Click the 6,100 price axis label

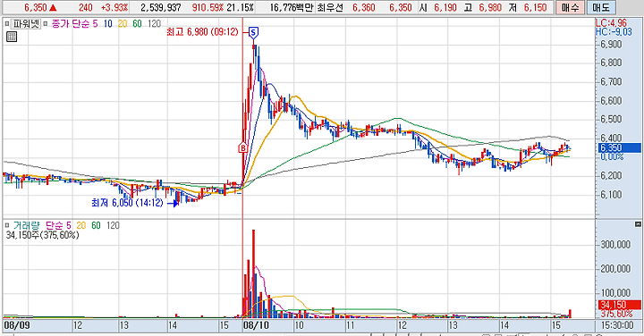tap(611, 195)
